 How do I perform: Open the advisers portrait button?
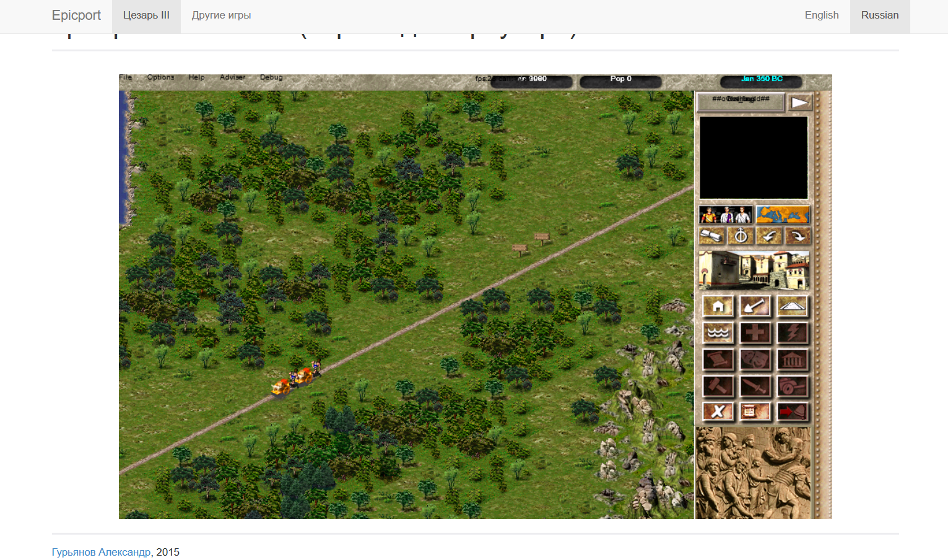click(x=726, y=215)
